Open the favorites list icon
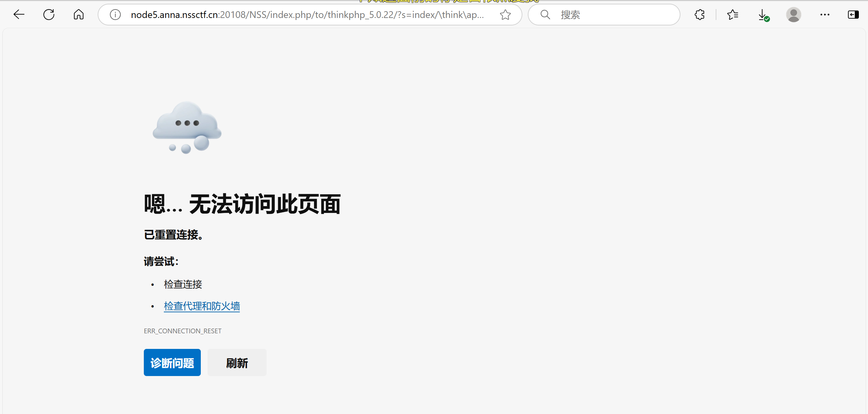868x414 pixels. [x=733, y=15]
